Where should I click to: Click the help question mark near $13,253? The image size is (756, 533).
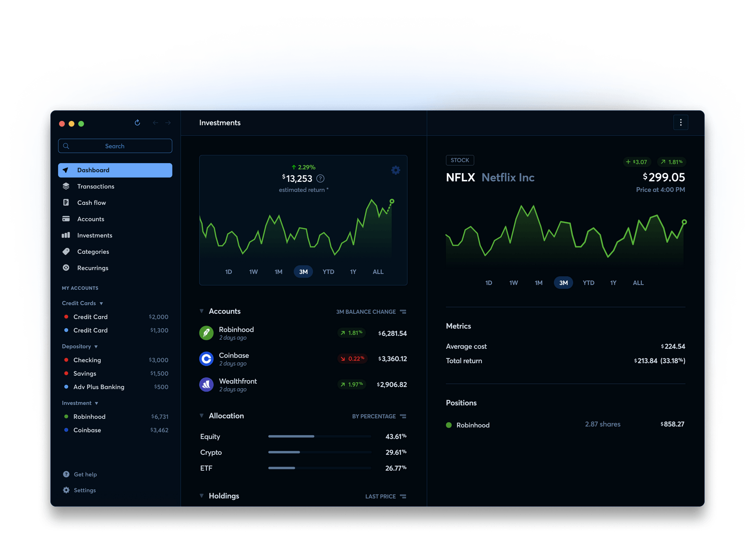[321, 178]
